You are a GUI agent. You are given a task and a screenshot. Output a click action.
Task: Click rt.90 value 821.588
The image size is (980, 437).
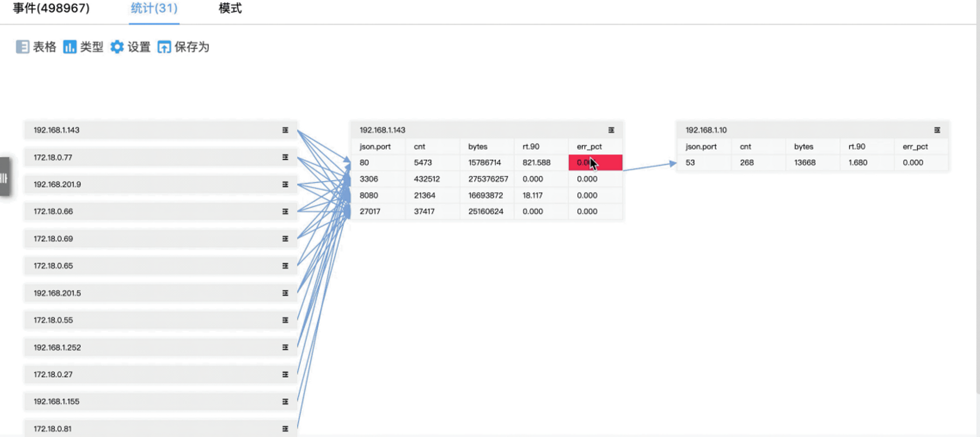[537, 163]
